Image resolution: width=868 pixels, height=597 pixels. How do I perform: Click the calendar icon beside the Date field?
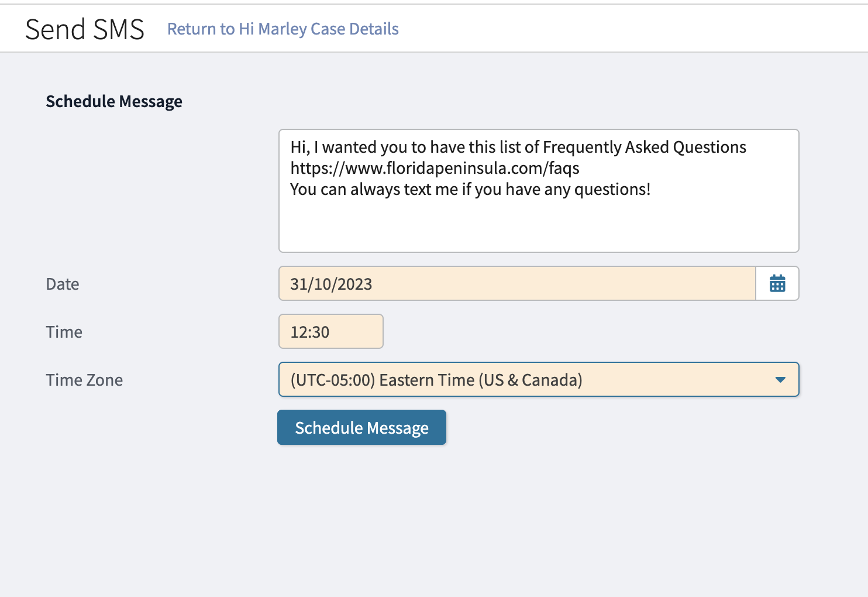777,284
